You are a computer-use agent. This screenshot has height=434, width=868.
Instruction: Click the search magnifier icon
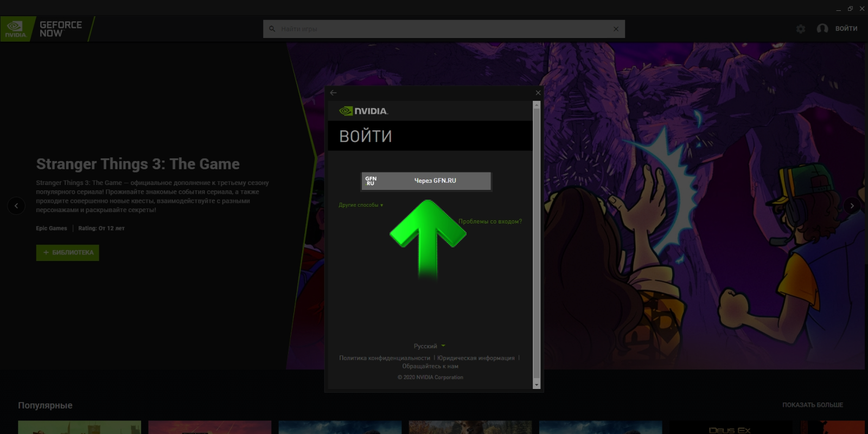272,29
